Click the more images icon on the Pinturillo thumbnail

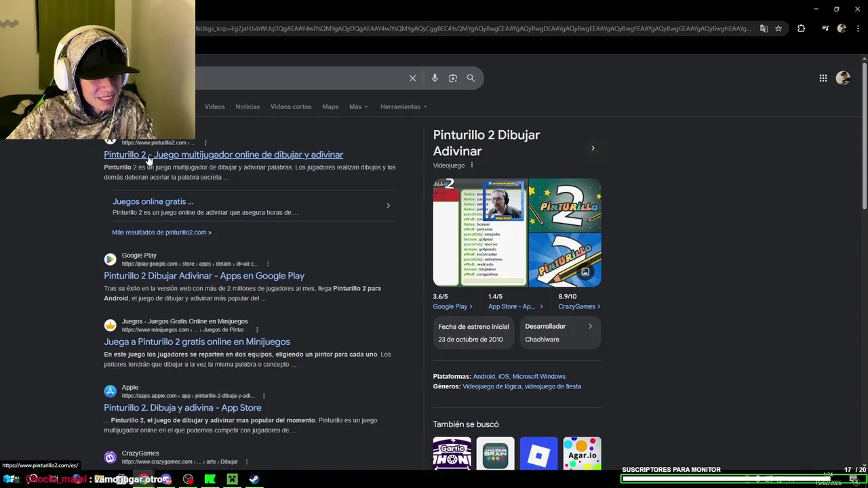coord(585,272)
